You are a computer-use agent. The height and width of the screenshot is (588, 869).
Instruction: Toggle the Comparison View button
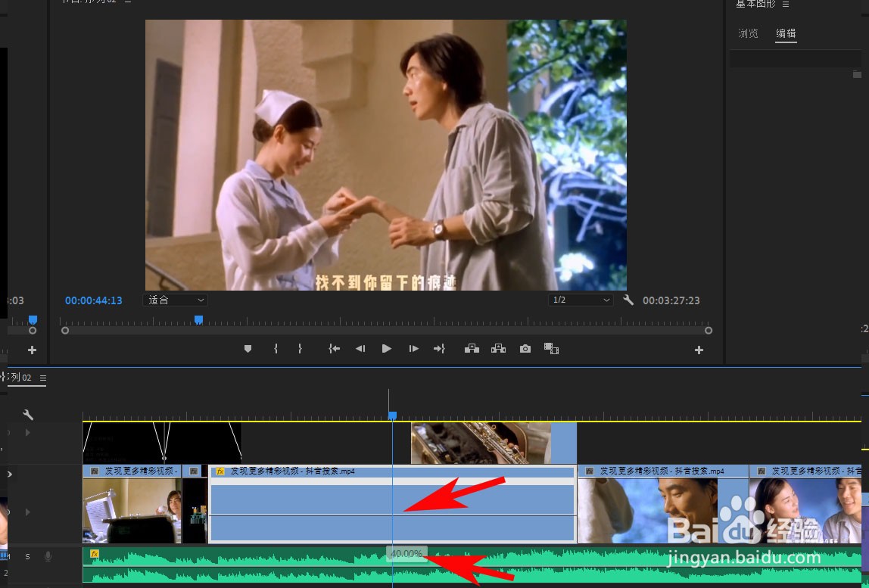551,349
